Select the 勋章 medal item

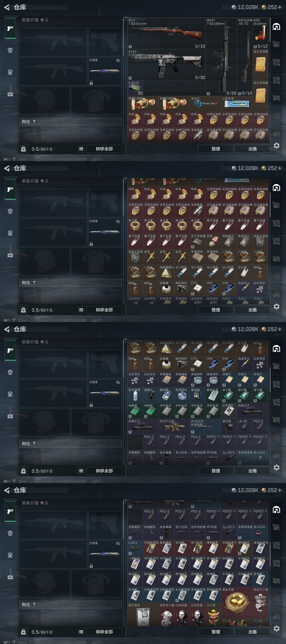tap(213, 241)
